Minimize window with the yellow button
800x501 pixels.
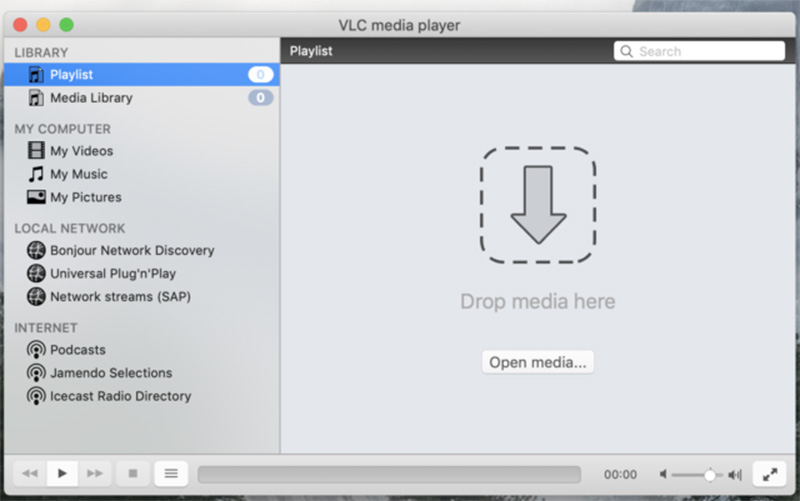tap(43, 24)
